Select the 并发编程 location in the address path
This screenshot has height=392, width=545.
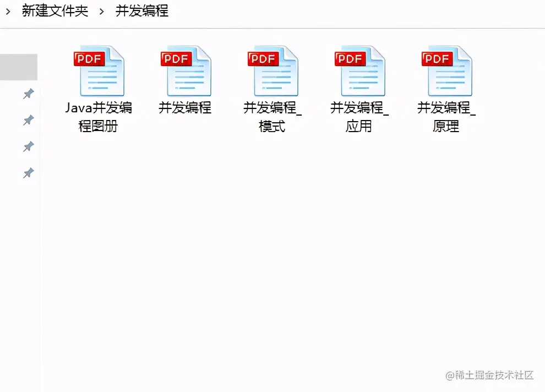click(143, 10)
